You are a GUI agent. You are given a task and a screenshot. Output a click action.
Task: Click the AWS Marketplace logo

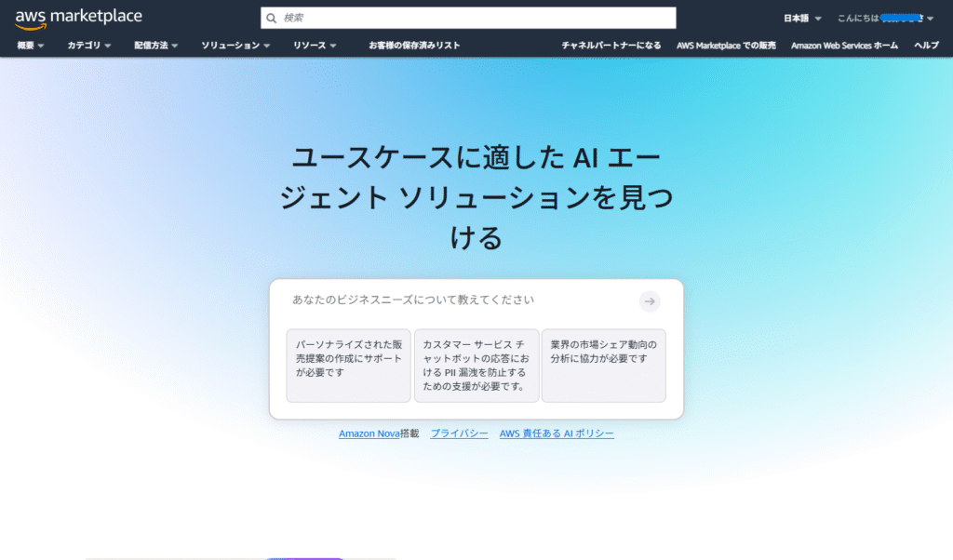click(x=78, y=19)
